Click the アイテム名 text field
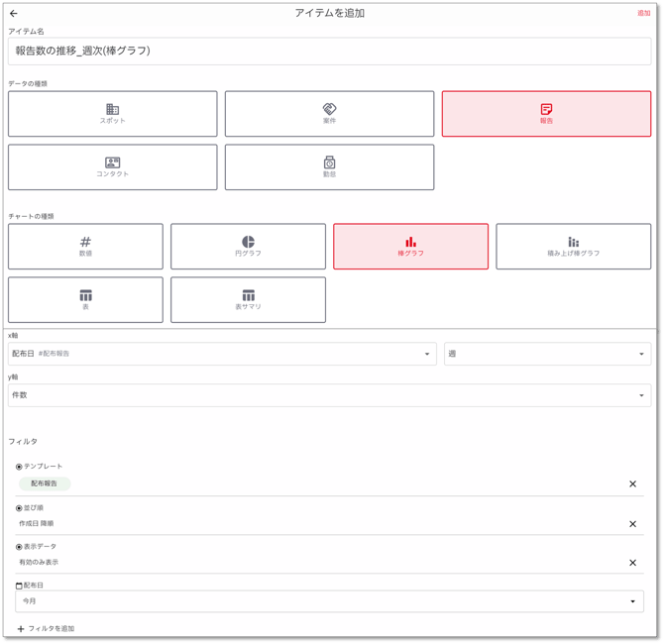Screen dimensions: 664x644 [329, 51]
